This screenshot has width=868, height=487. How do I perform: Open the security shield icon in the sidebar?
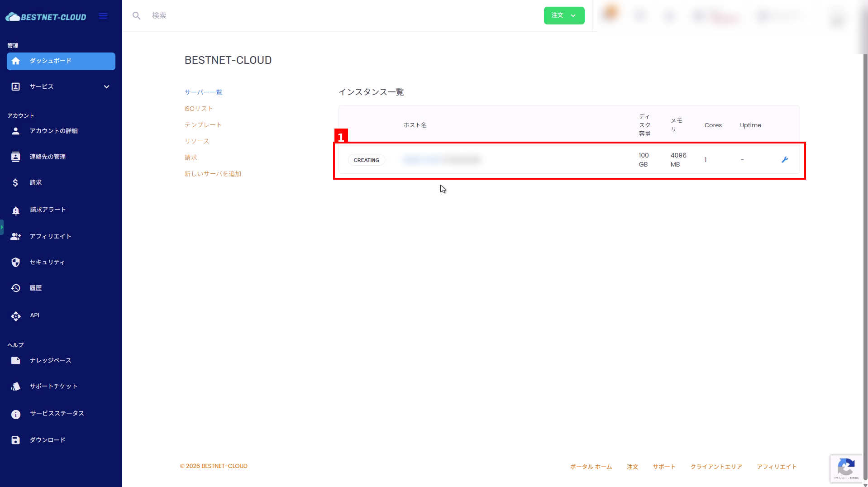point(16,263)
